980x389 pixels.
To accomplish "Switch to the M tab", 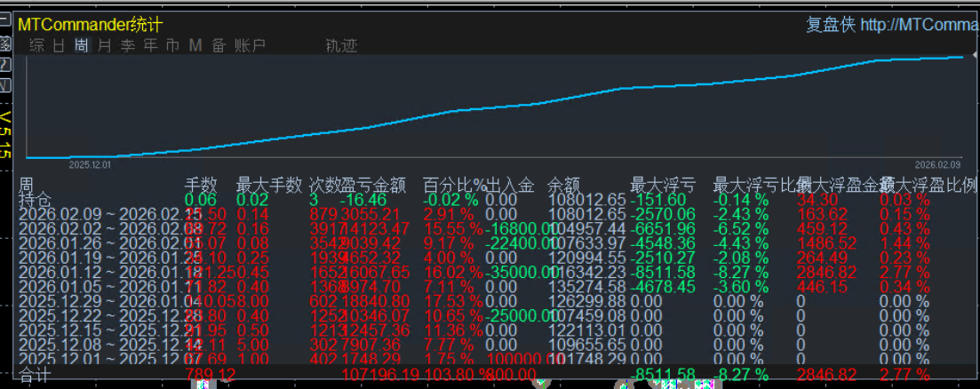I will pos(195,45).
